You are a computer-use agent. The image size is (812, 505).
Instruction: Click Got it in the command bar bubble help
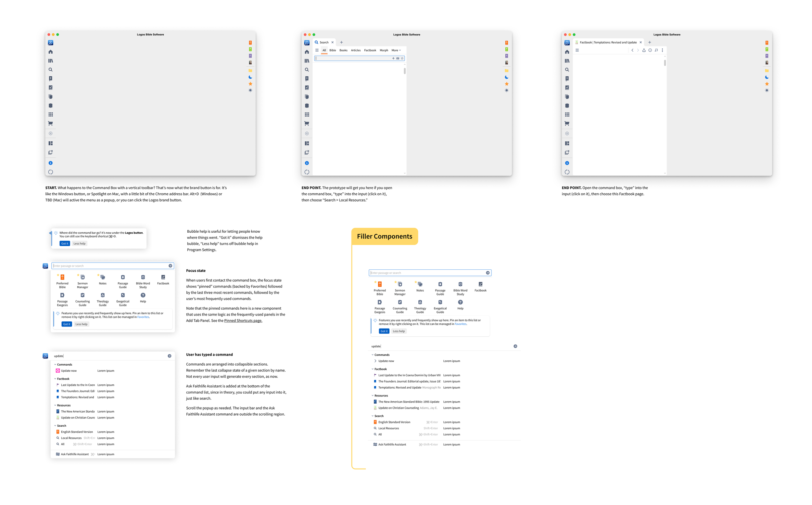click(x=65, y=243)
